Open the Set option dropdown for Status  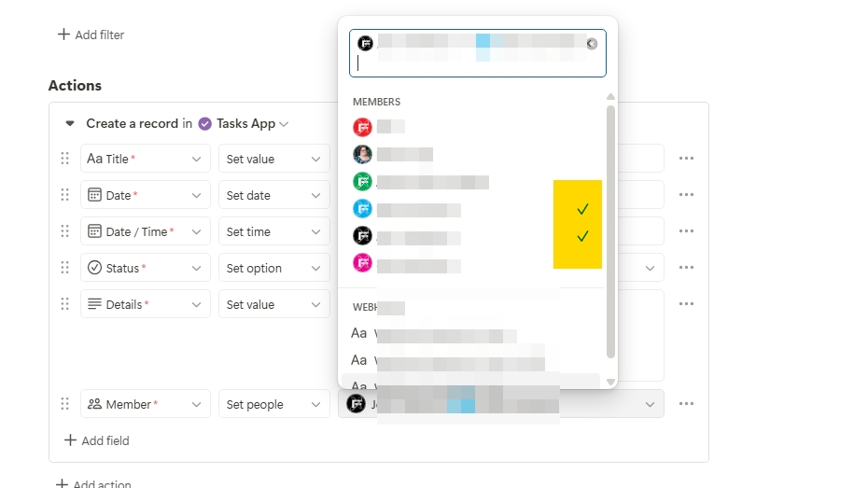pyautogui.click(x=273, y=268)
